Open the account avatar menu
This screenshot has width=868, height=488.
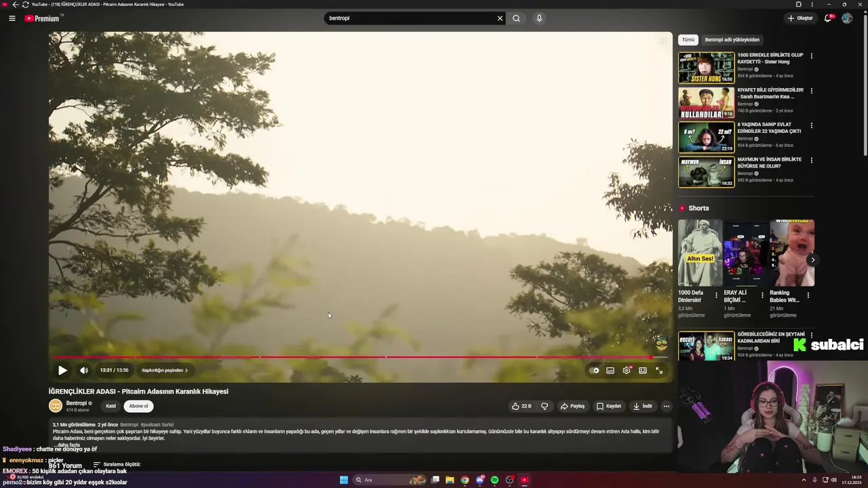click(x=847, y=18)
